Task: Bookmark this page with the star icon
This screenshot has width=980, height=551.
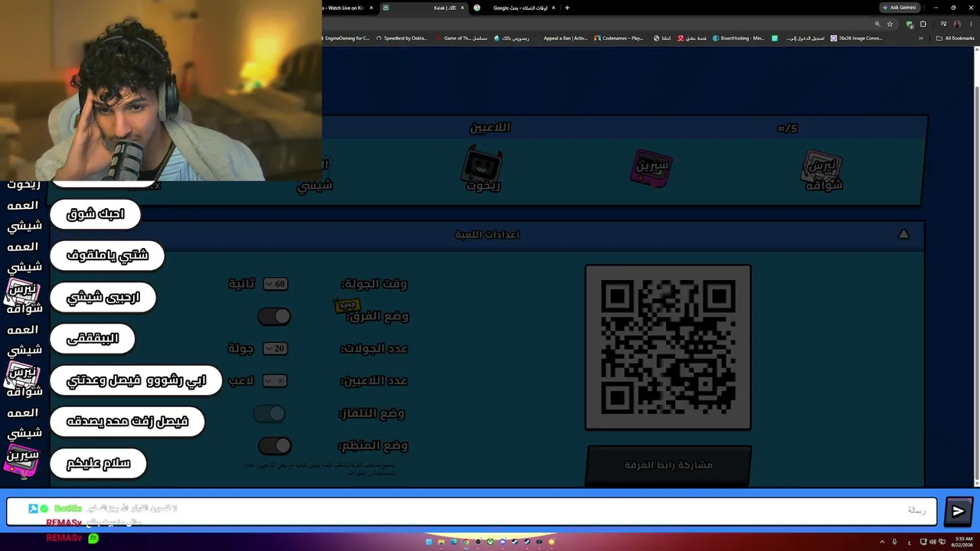Action: (890, 24)
